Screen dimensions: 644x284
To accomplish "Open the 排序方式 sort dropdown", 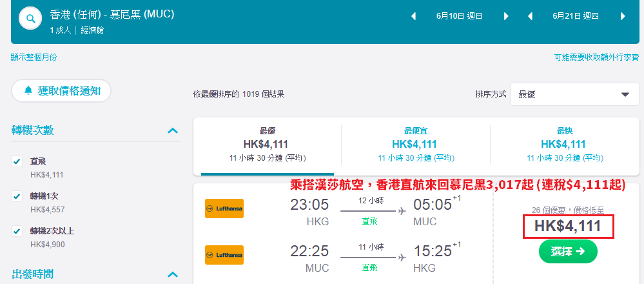I will pyautogui.click(x=575, y=94).
